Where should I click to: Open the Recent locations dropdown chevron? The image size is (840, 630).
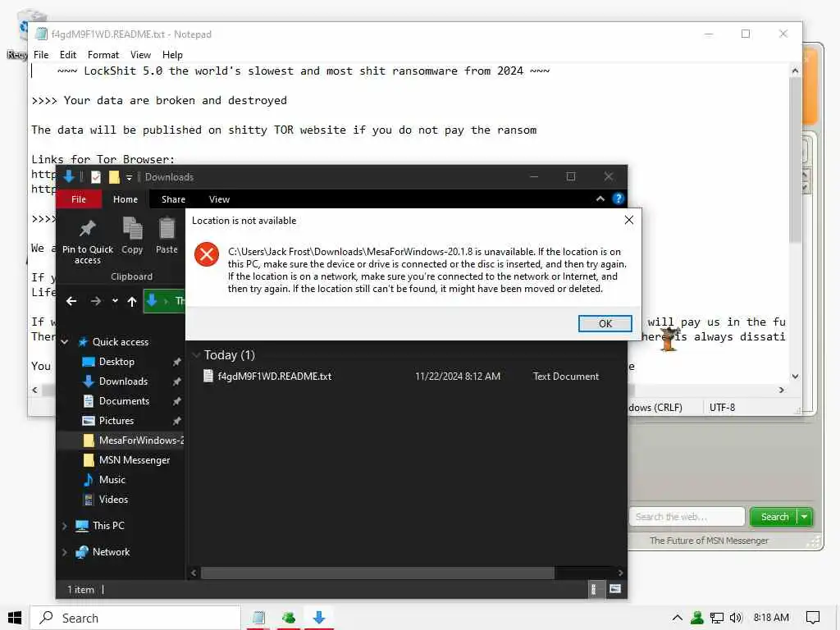click(x=115, y=301)
